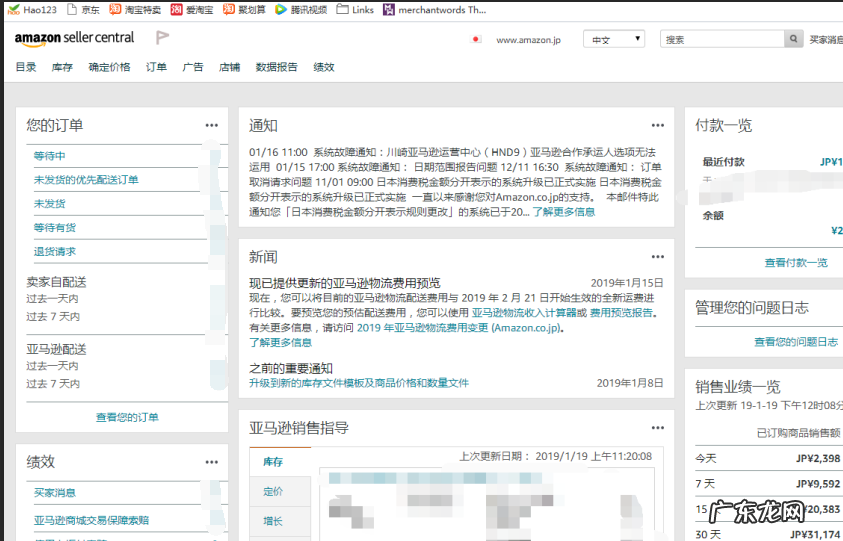Click 了解更多信息 link in 通知 panel
Screen dimensions: 843x541
(564, 212)
